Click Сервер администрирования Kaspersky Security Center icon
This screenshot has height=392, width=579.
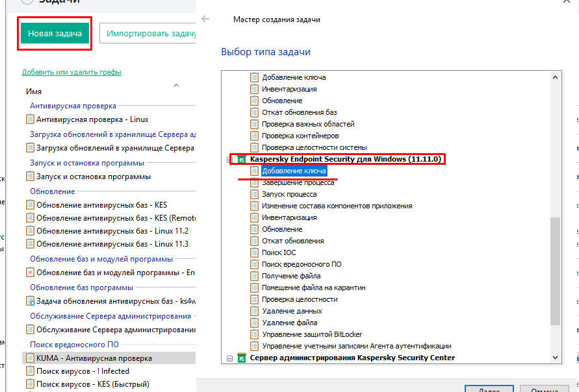(x=242, y=358)
